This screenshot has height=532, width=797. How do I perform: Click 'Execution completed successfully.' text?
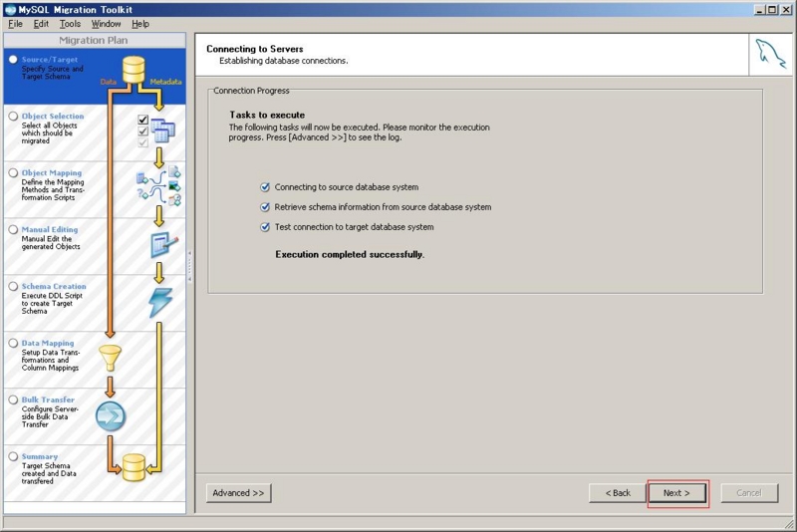[350, 254]
